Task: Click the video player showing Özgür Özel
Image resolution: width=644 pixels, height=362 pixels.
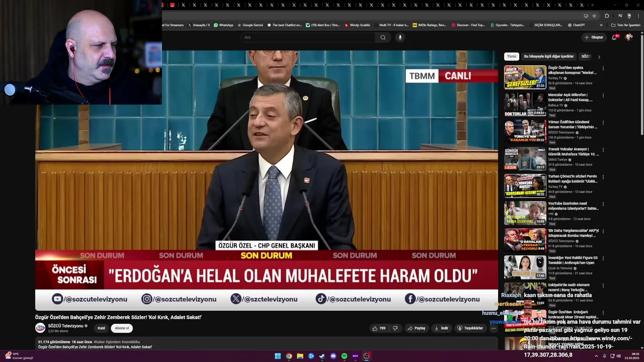Action: (x=267, y=180)
